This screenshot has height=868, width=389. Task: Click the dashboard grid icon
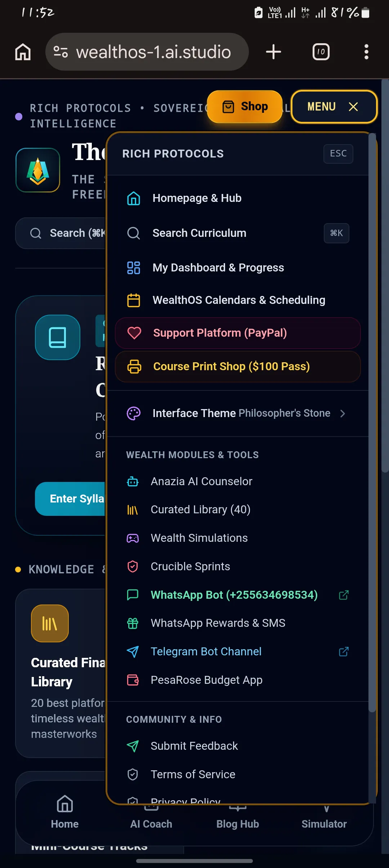click(x=134, y=268)
